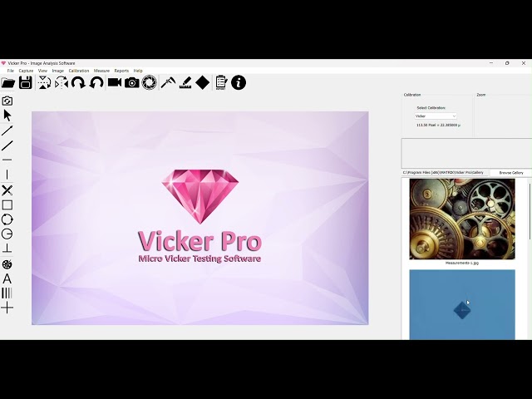Open the gears thumbnail Measurements-1.jpg
The image size is (532, 399).
pyautogui.click(x=462, y=219)
